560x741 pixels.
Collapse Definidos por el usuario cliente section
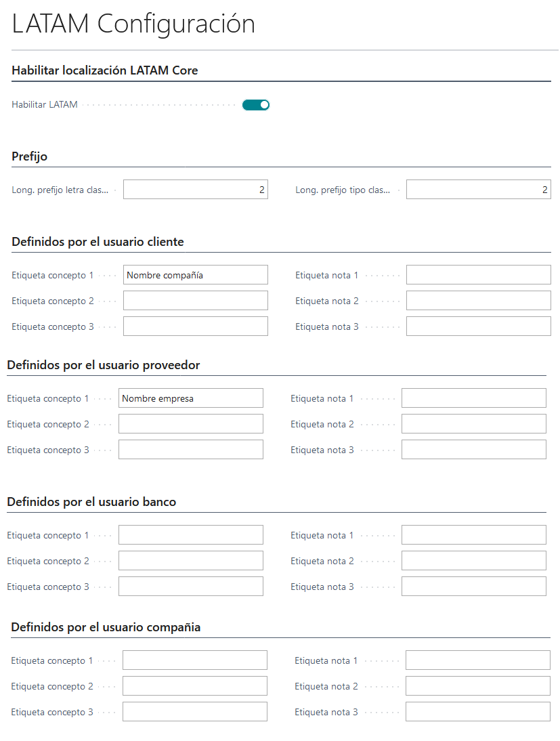98,242
